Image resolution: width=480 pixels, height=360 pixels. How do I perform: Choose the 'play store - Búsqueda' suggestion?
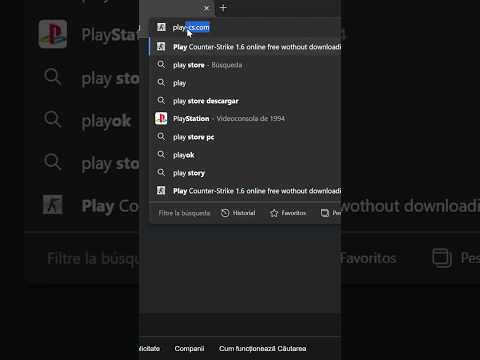[247, 65]
